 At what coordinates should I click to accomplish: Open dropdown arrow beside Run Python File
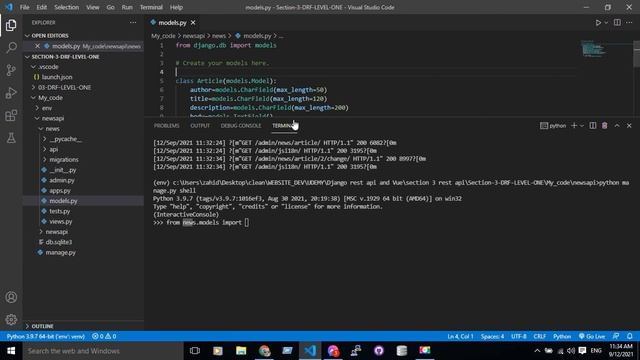coord(606,23)
